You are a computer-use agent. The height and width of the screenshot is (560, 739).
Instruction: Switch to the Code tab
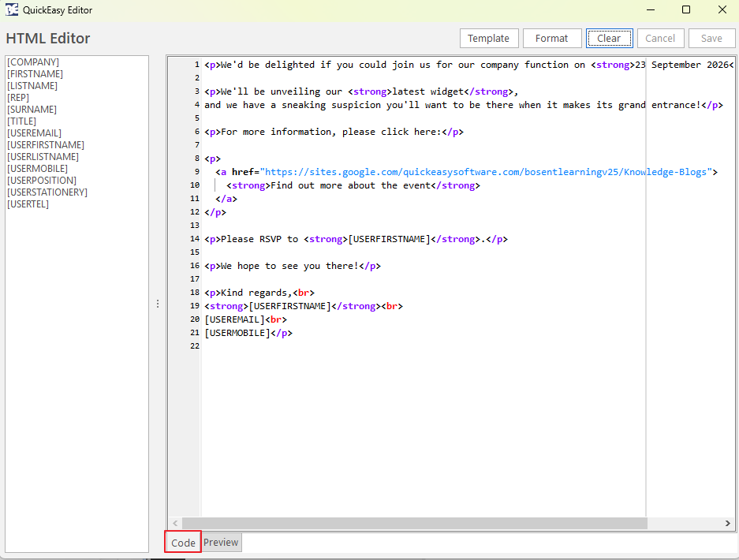point(183,543)
